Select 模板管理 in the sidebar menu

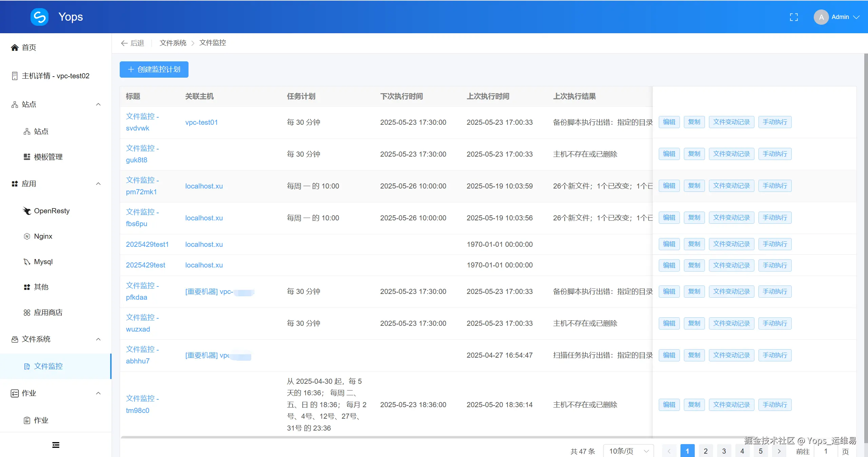pyautogui.click(x=48, y=157)
